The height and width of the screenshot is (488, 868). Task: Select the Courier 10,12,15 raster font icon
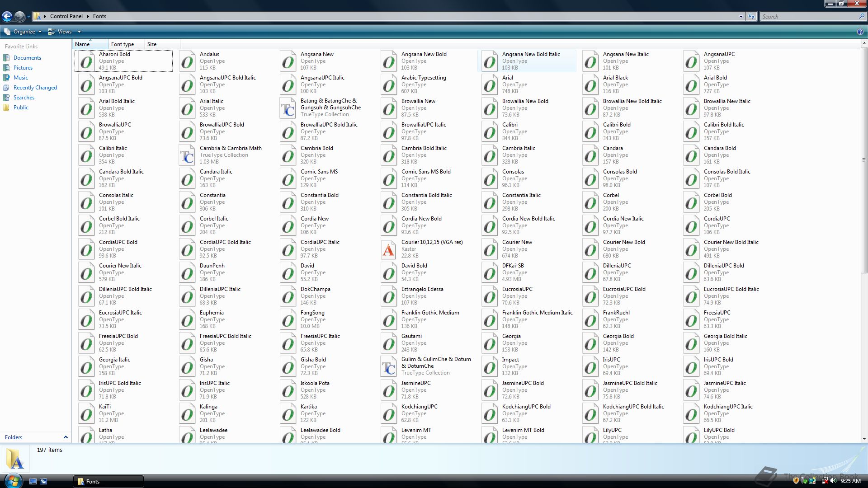389,249
